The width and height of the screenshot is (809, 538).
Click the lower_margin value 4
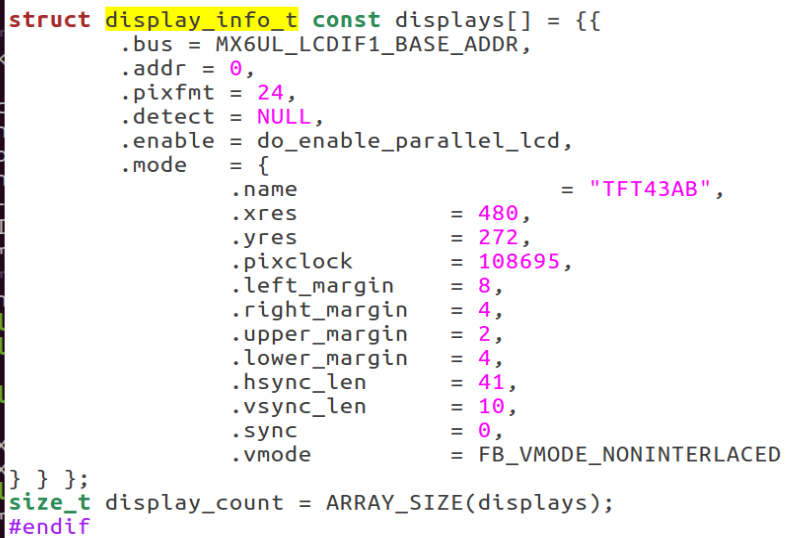(x=484, y=358)
